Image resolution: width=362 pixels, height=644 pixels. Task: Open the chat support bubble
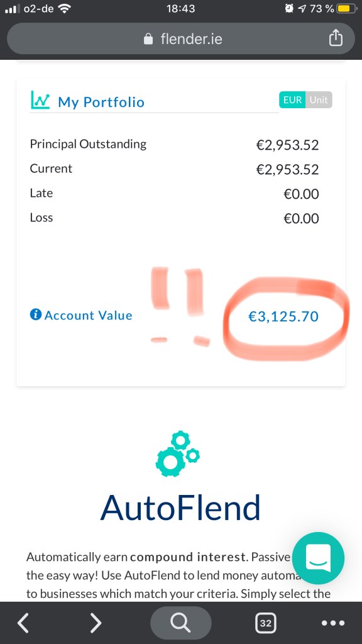point(318,558)
